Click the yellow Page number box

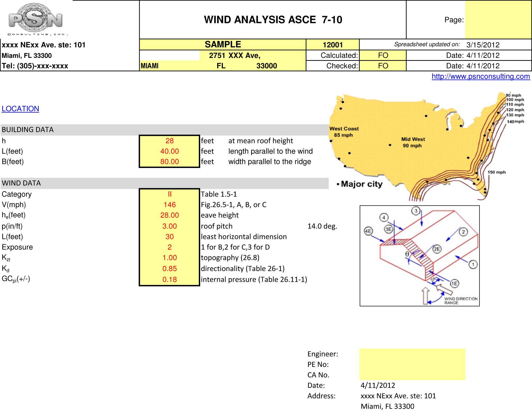point(498,20)
